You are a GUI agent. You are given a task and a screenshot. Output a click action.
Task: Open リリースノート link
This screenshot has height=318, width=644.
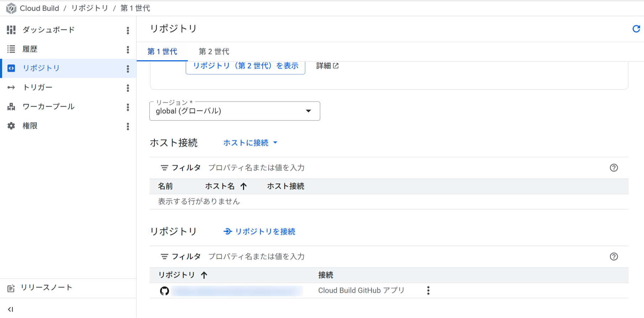click(46, 288)
